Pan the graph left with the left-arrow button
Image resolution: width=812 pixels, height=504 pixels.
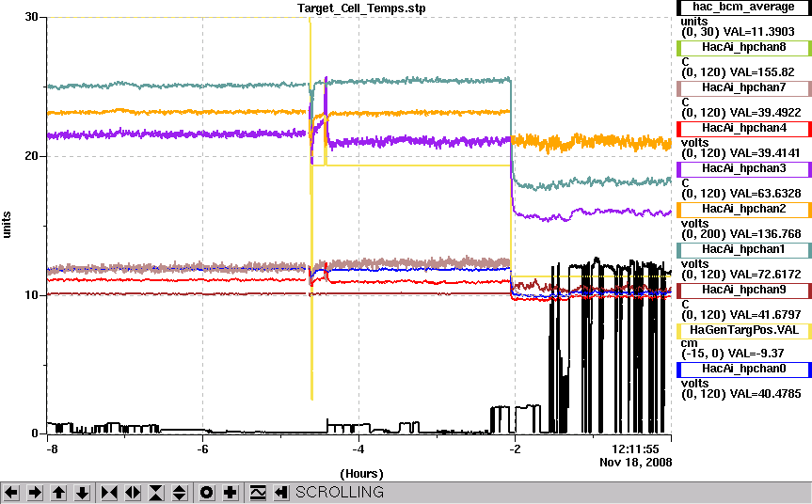pos(11,492)
